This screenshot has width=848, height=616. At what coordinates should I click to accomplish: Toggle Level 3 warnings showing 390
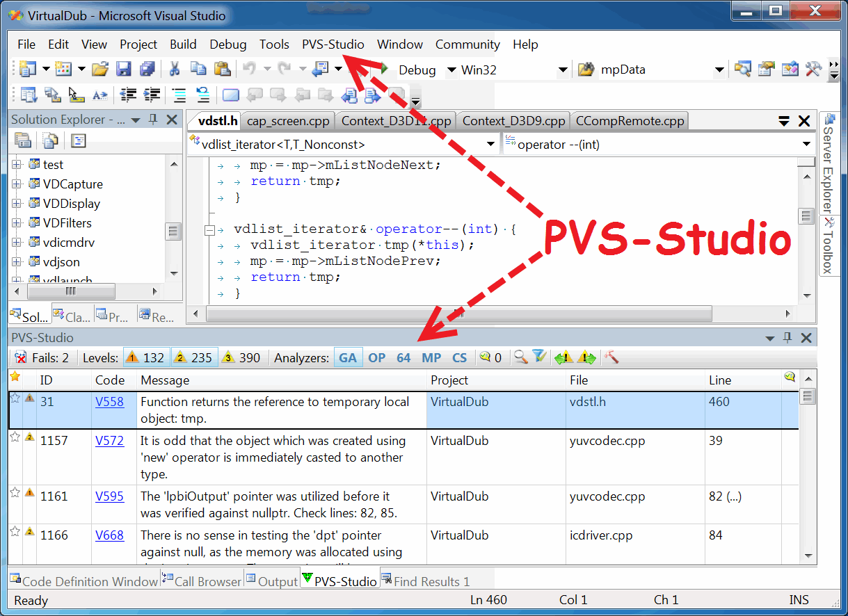(x=242, y=358)
